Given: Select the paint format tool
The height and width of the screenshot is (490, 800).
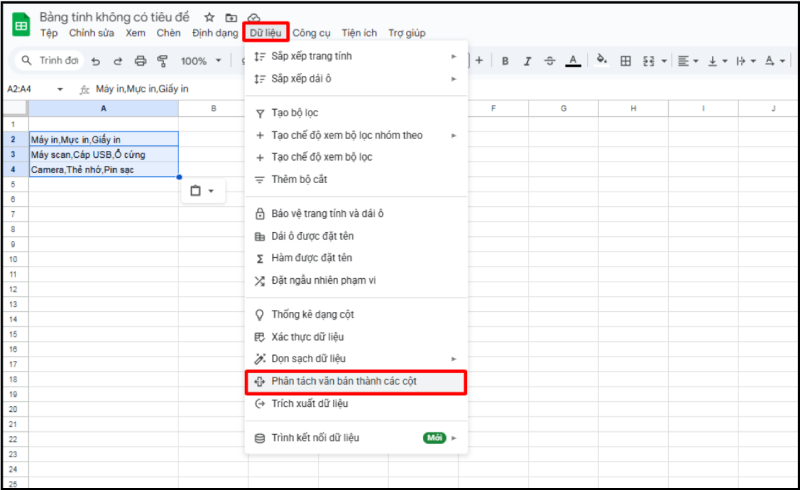Looking at the screenshot, I should pos(162,61).
